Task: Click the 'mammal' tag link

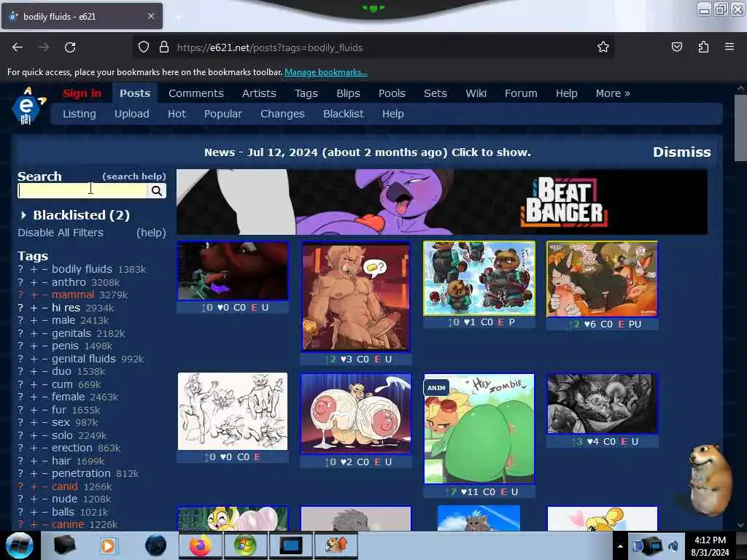Action: 73,295
